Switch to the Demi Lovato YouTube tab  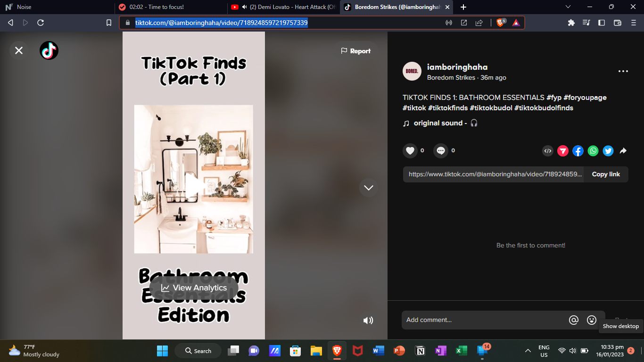coord(284,7)
